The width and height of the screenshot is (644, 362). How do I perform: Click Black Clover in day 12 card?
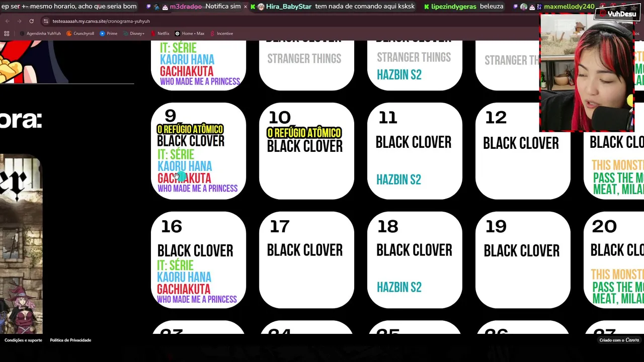521,144
